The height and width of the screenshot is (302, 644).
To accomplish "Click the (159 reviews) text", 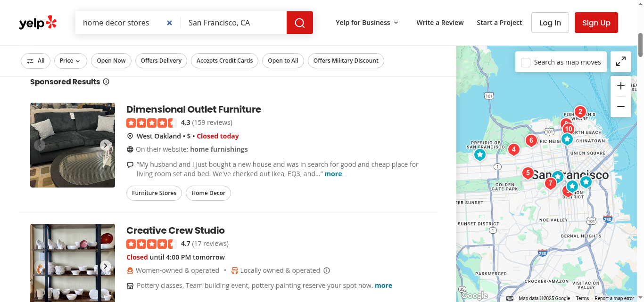I will coord(212,122).
